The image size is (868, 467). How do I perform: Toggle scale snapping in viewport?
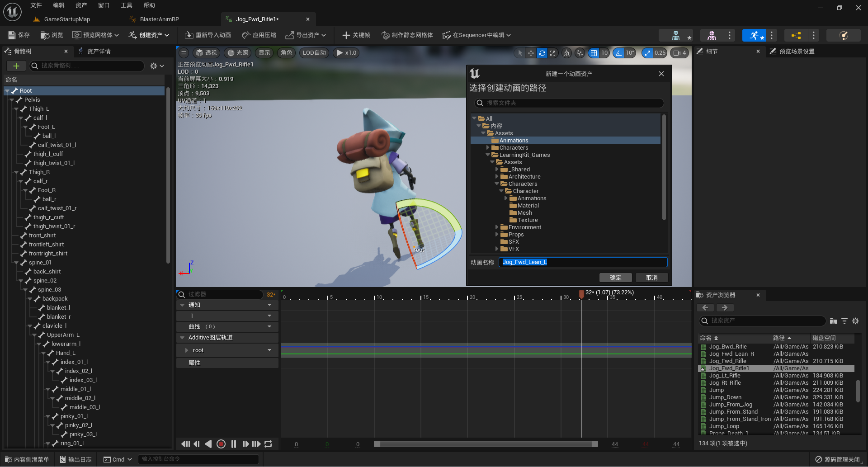(x=647, y=53)
